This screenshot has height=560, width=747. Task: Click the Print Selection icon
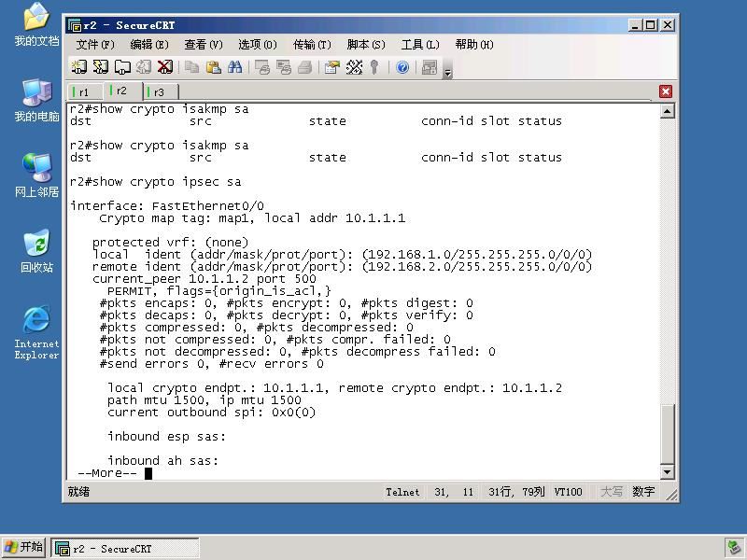click(x=284, y=67)
